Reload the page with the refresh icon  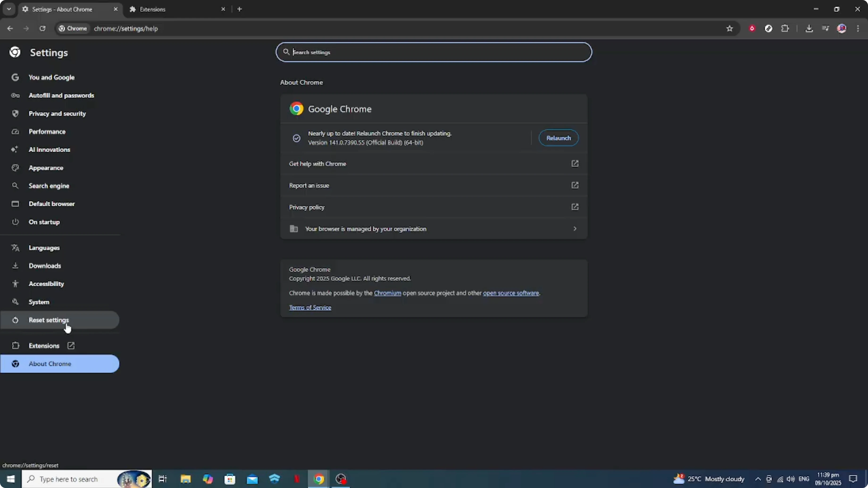(x=42, y=29)
